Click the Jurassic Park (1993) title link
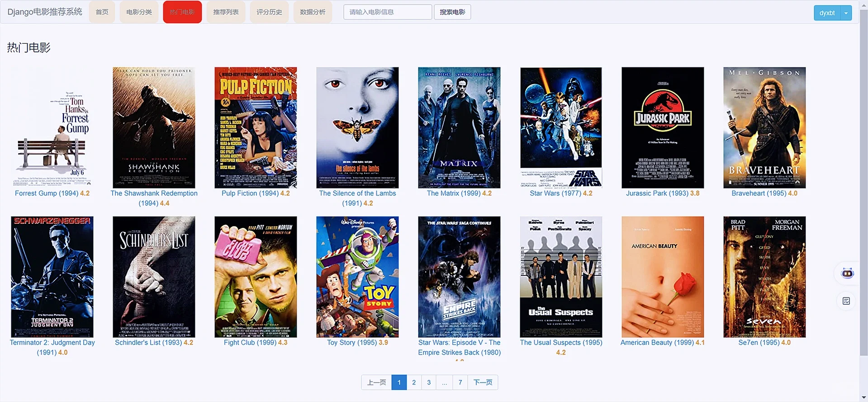 tap(657, 193)
